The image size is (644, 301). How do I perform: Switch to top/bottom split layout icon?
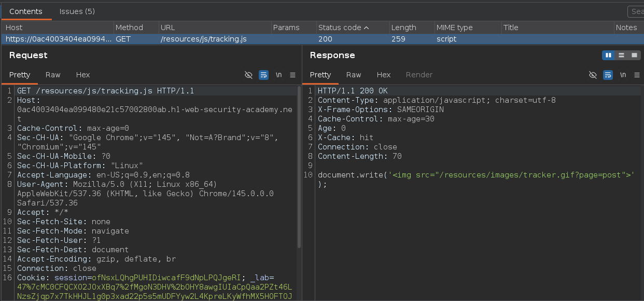[x=621, y=55]
